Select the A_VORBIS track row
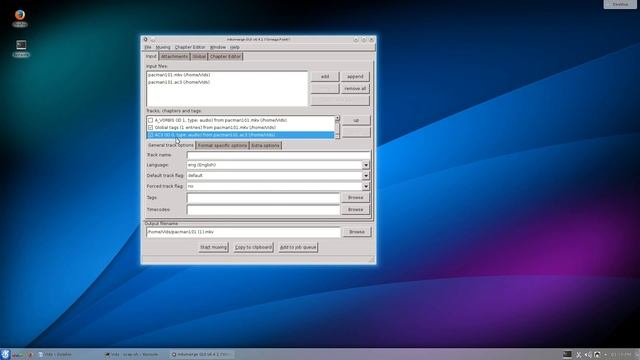 (x=240, y=120)
